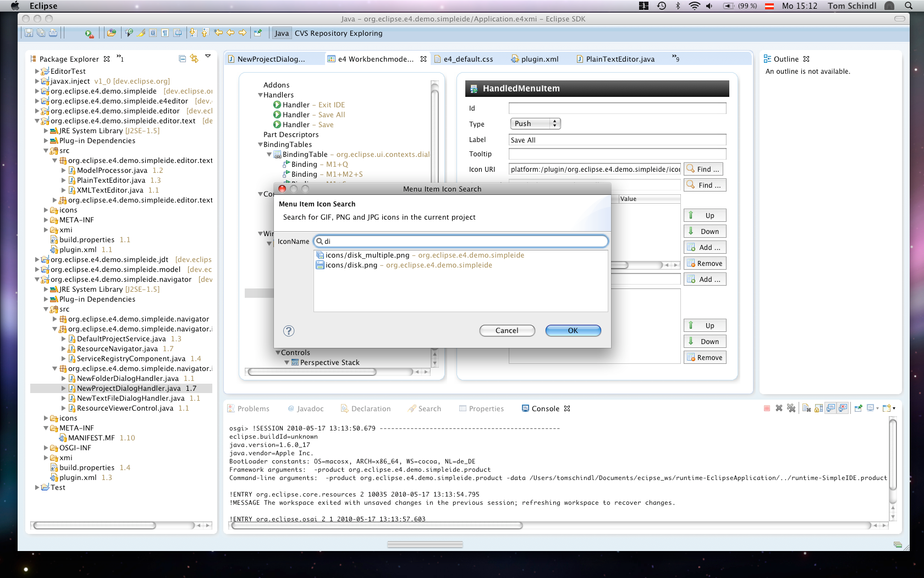Select icons/disk.png in the search results
The width and height of the screenshot is (924, 578).
pyautogui.click(x=351, y=265)
